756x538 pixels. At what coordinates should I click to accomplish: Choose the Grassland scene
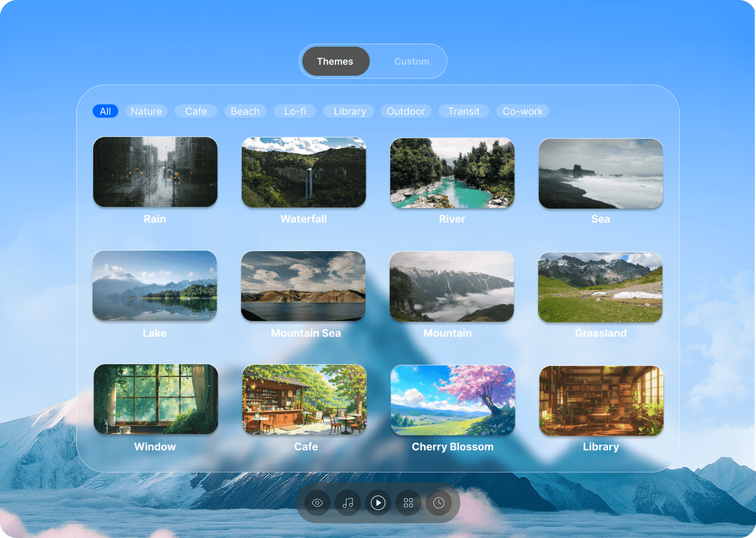pos(600,287)
